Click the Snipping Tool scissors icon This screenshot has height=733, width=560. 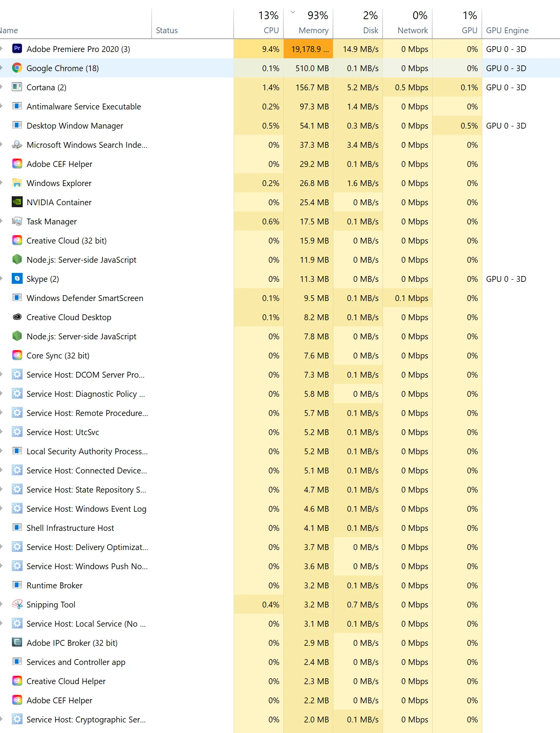[17, 604]
